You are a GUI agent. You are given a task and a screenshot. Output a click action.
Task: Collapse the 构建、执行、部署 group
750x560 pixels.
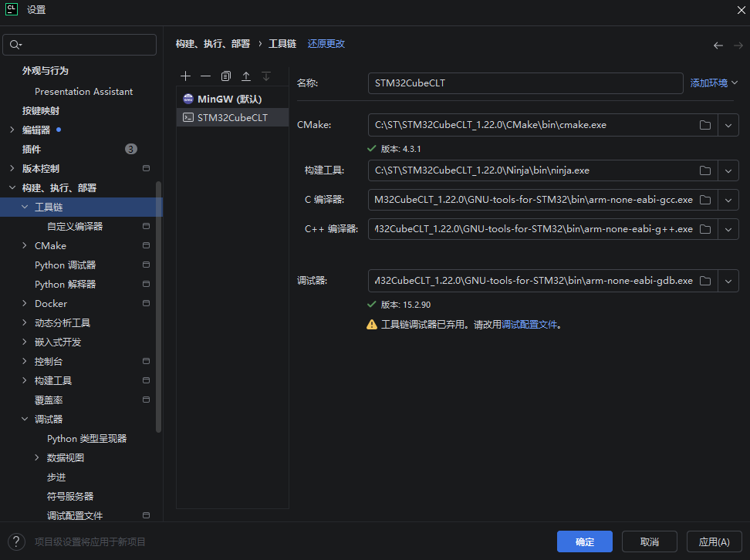pyautogui.click(x=12, y=187)
